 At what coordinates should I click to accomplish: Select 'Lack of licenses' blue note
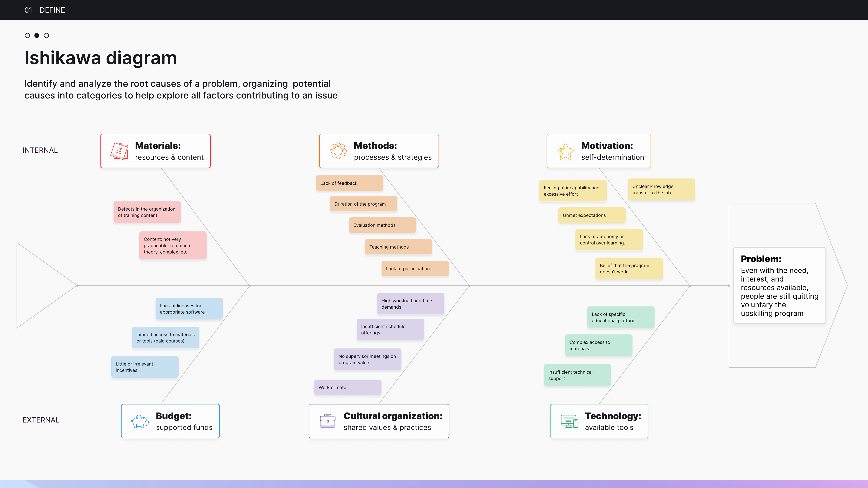click(x=189, y=308)
